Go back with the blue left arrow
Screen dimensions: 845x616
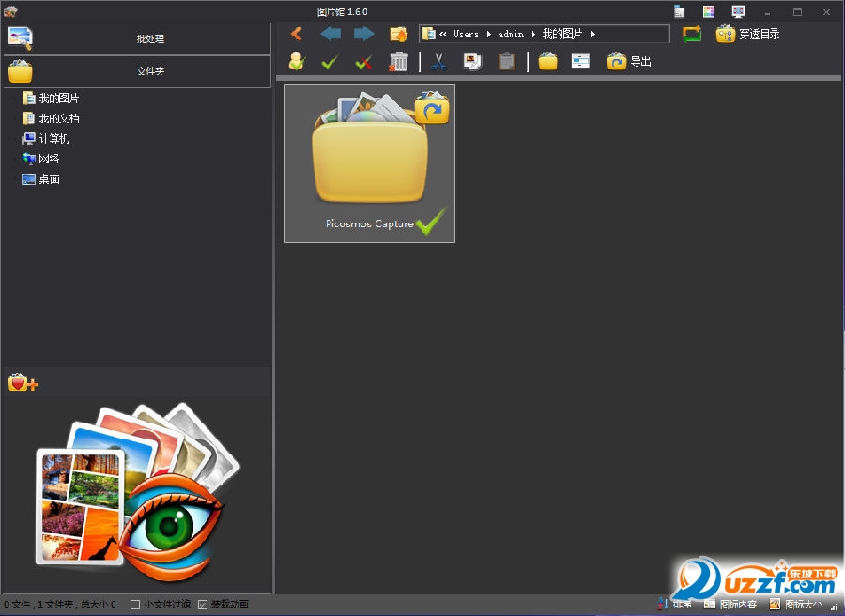(x=330, y=34)
